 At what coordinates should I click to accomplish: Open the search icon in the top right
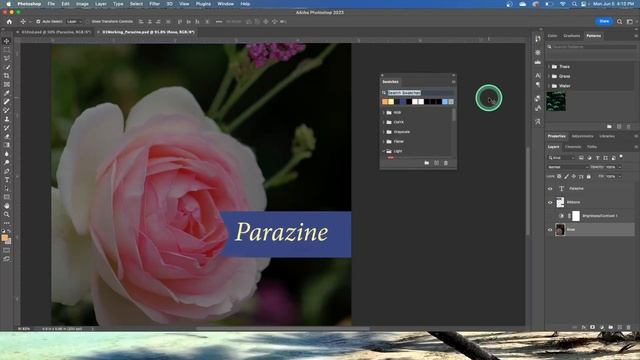[x=619, y=21]
